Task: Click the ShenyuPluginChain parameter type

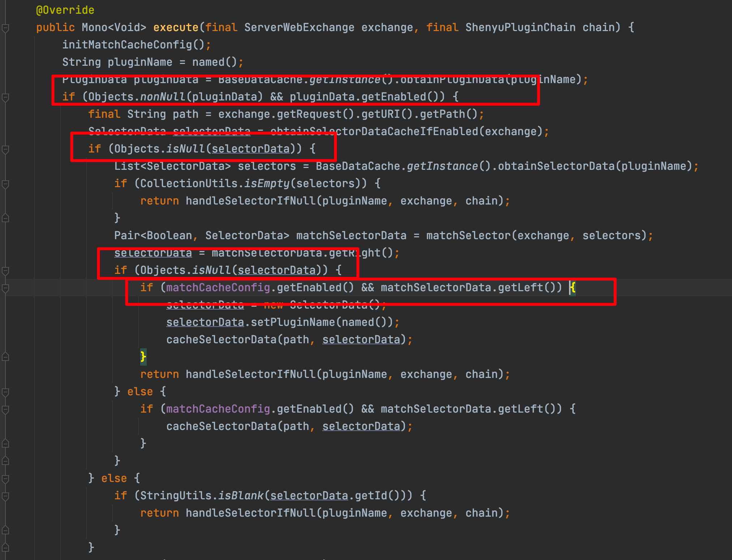Action: 520,27
